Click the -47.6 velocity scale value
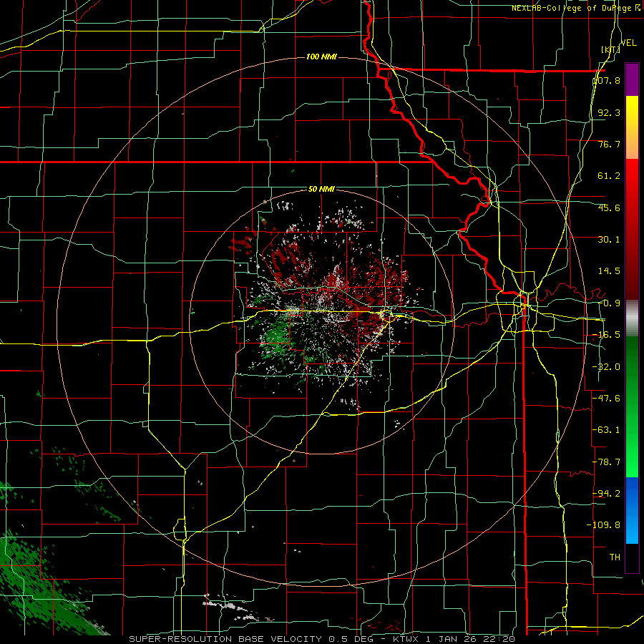644x644 pixels. coord(607,399)
